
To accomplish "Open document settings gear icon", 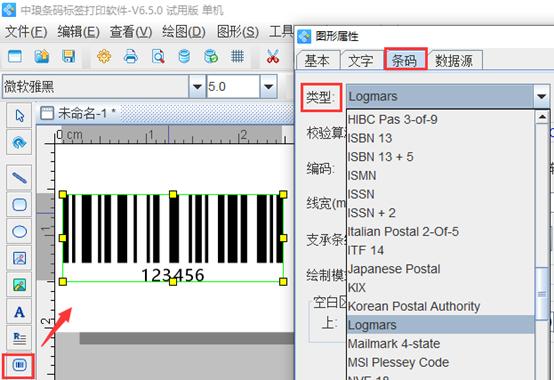I will 104,57.
